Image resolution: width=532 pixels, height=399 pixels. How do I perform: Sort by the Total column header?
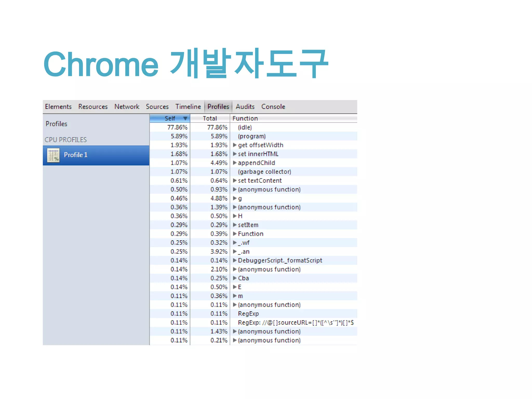point(210,118)
